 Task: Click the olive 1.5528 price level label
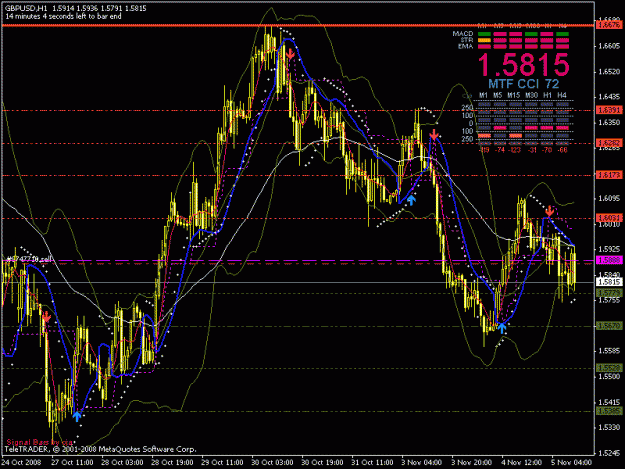[609, 368]
